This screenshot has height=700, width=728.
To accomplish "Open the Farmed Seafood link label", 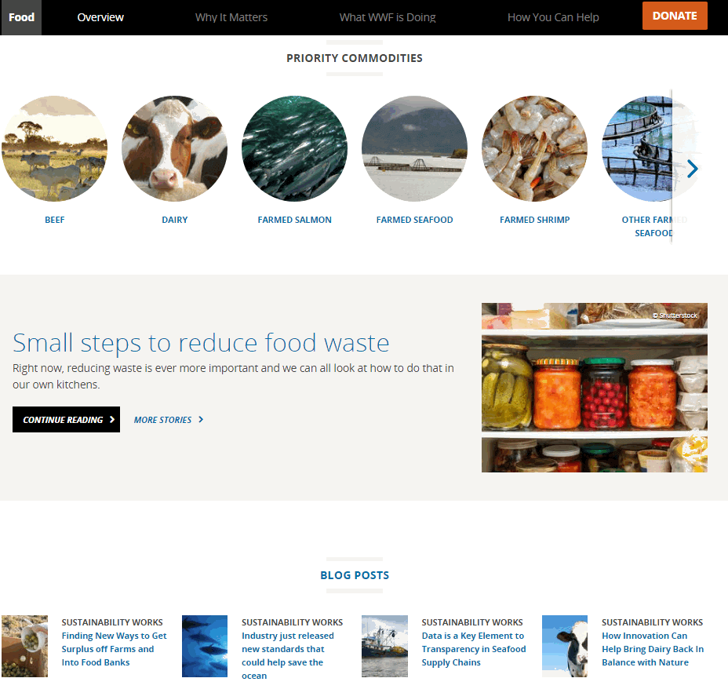I will coord(414,220).
